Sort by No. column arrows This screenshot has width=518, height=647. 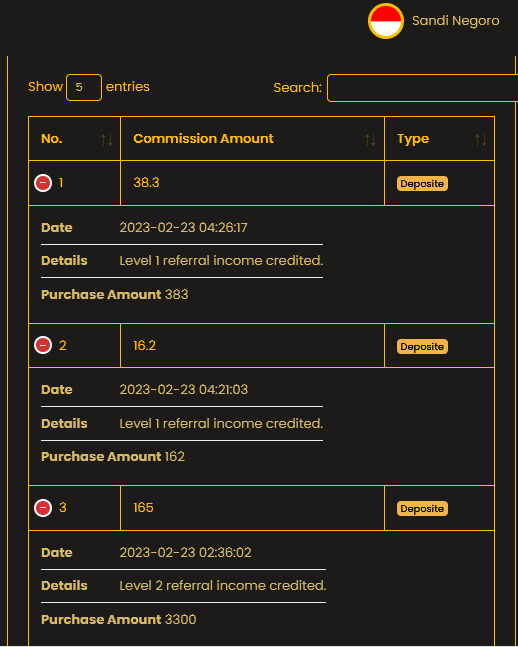pyautogui.click(x=107, y=139)
